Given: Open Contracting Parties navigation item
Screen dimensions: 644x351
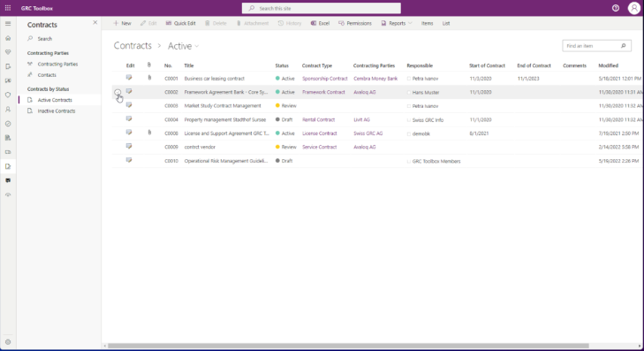Looking at the screenshot, I should (57, 65).
